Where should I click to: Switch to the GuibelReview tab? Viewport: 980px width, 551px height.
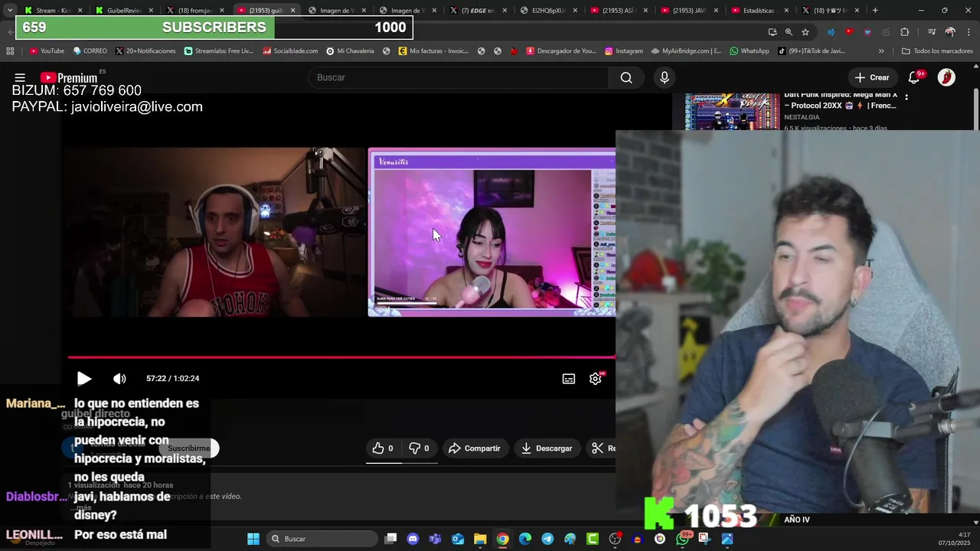click(x=122, y=10)
